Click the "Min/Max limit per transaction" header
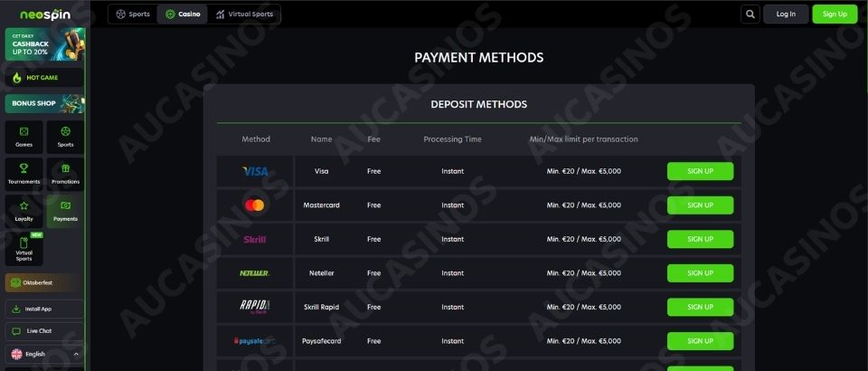The width and height of the screenshot is (868, 371). (583, 139)
